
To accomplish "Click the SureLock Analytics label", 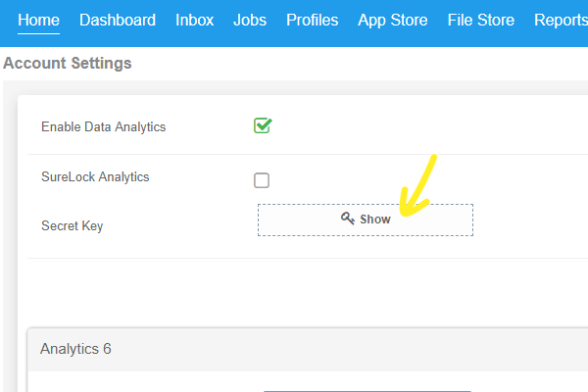I will tap(95, 176).
